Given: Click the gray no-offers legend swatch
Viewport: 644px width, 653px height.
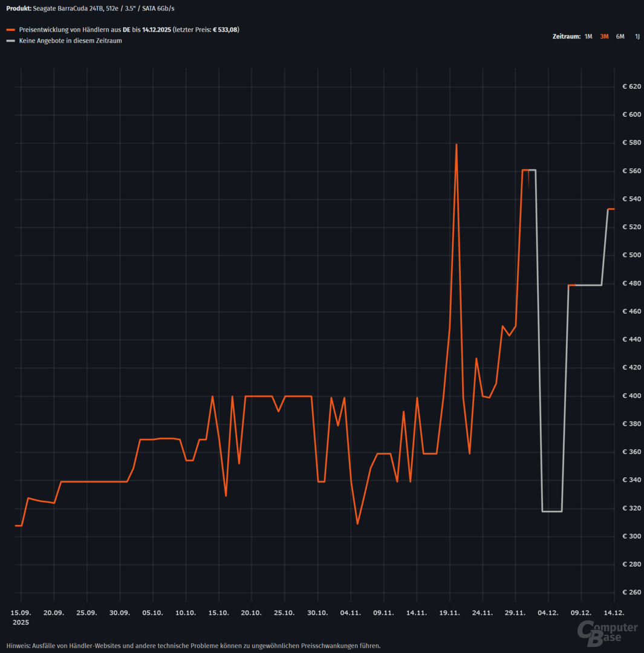Looking at the screenshot, I should point(10,41).
